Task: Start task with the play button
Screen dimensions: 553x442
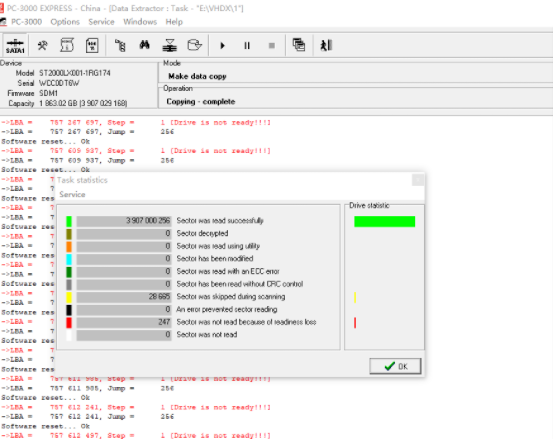Action: click(223, 46)
